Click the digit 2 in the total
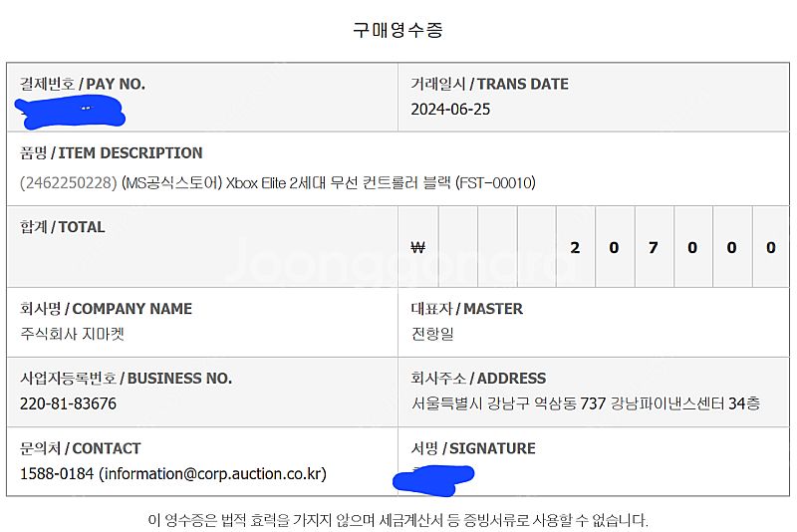Screen dimensions: 797x532 point(575,247)
